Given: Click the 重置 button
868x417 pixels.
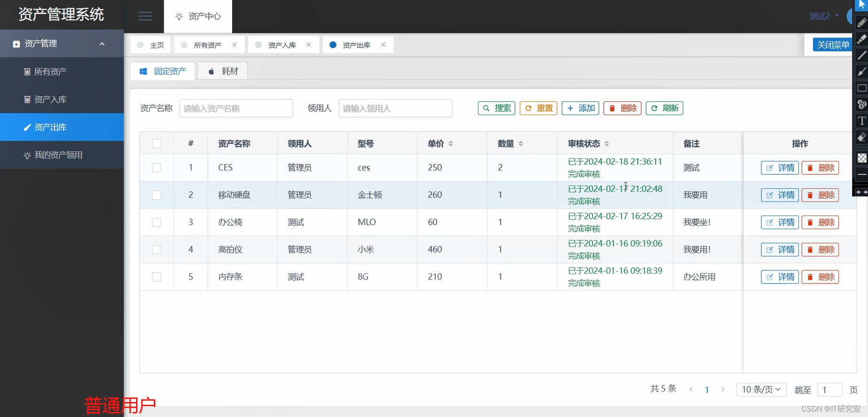Looking at the screenshot, I should click(x=539, y=108).
